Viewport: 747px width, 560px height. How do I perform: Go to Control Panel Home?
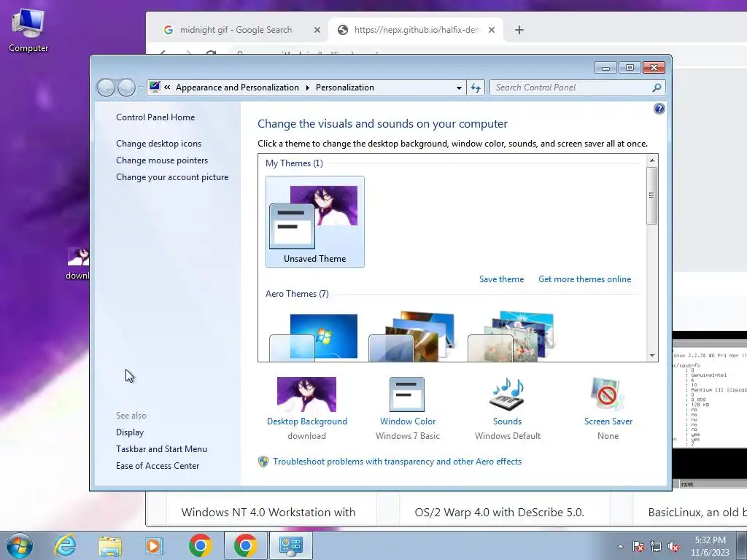point(155,117)
